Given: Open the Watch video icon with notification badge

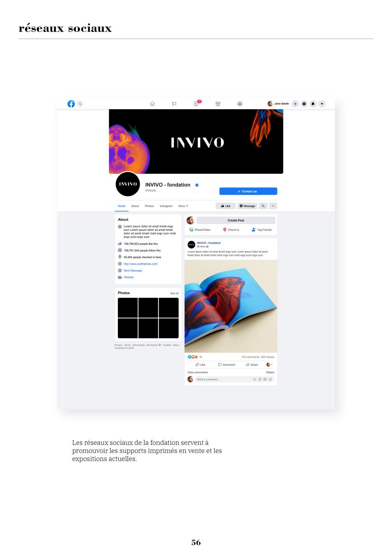Looking at the screenshot, I should tap(197, 103).
